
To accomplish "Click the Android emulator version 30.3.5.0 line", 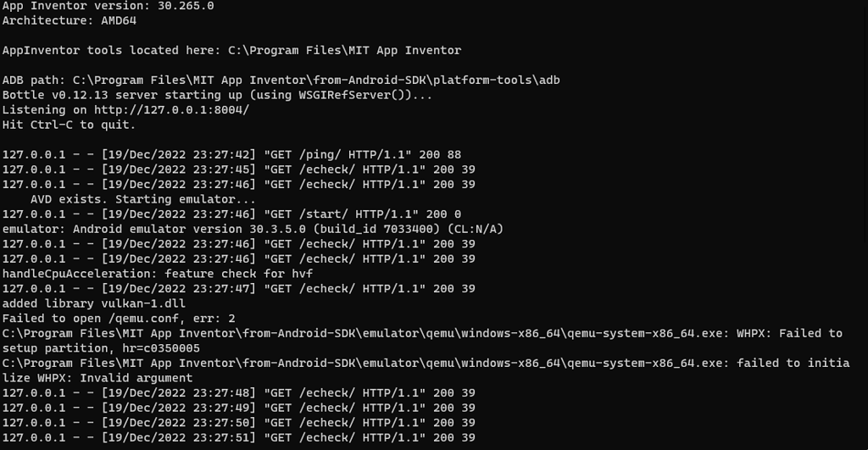I will [253, 230].
